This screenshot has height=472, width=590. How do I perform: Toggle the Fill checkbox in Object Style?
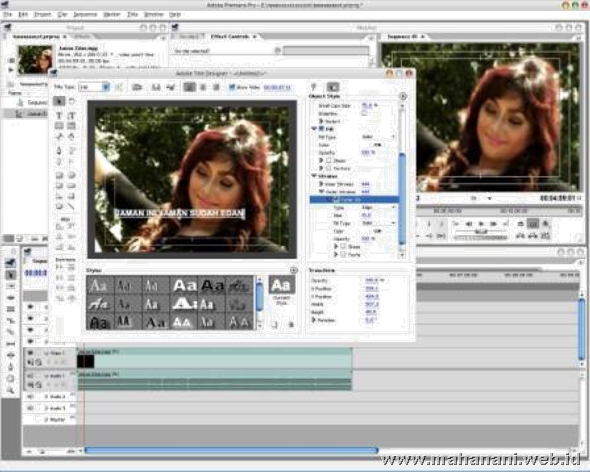(x=321, y=129)
